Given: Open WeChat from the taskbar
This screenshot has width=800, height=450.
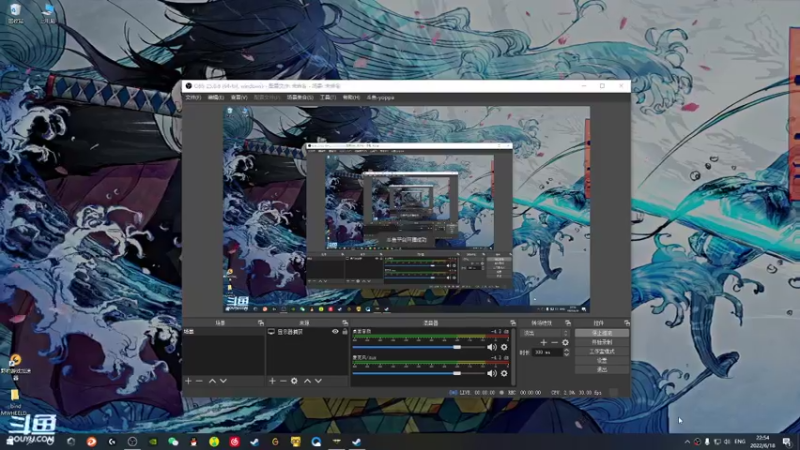Looking at the screenshot, I should [x=173, y=441].
